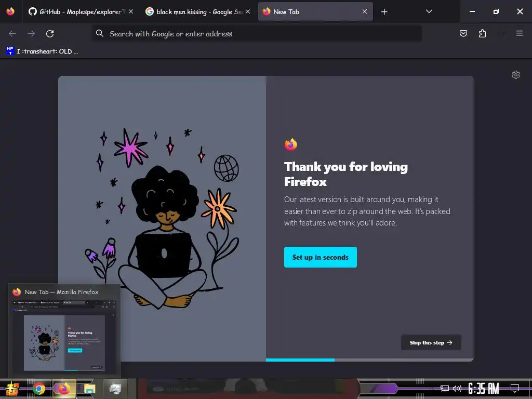
Task: Close the GitHub Maplespe tab
Action: pyautogui.click(x=131, y=11)
